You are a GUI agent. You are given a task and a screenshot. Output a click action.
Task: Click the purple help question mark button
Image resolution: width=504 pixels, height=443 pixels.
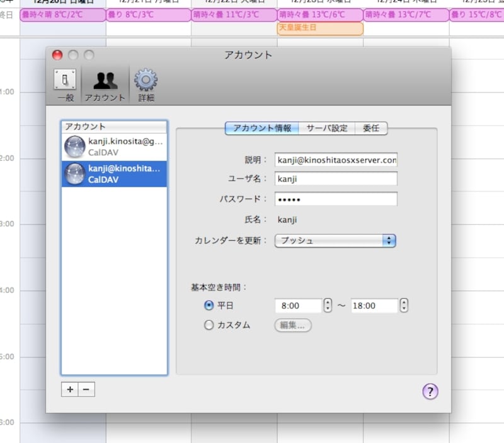(430, 391)
